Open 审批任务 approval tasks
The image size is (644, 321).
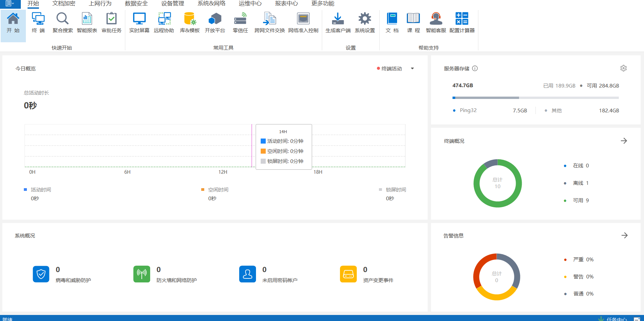(x=111, y=22)
